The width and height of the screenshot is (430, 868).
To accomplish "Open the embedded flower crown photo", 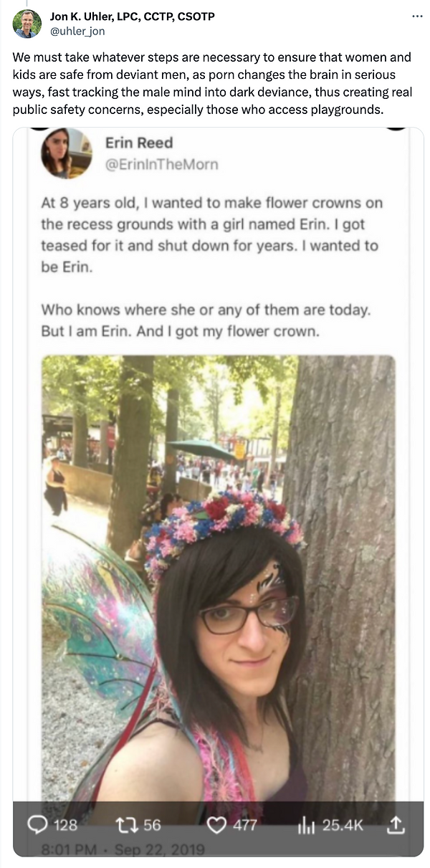I will (x=218, y=578).
